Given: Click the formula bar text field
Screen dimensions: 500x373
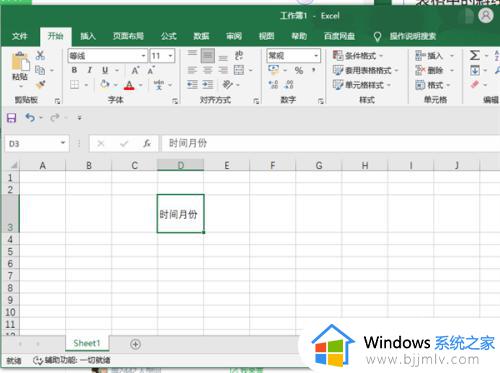Looking at the screenshot, I should click(x=330, y=144).
